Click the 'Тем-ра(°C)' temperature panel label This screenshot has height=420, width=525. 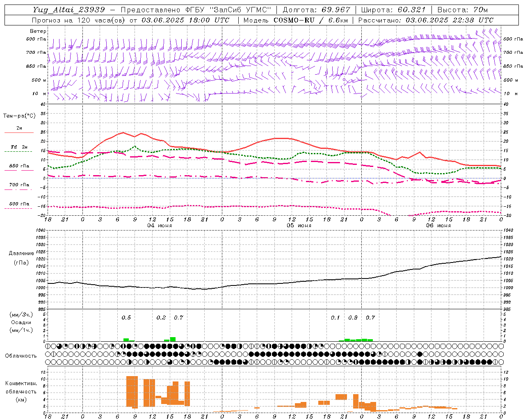pos(19,116)
